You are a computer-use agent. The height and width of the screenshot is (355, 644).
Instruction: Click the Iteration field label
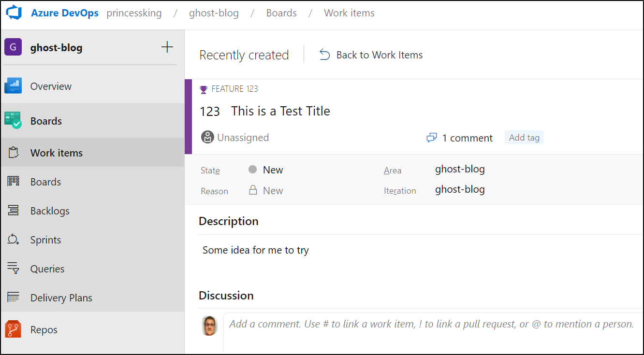[400, 191]
